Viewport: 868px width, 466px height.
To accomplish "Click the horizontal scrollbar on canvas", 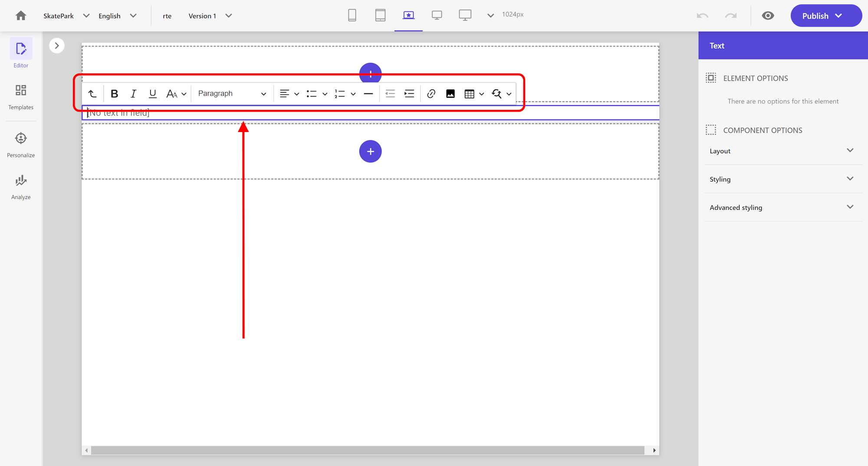I will tap(367, 450).
